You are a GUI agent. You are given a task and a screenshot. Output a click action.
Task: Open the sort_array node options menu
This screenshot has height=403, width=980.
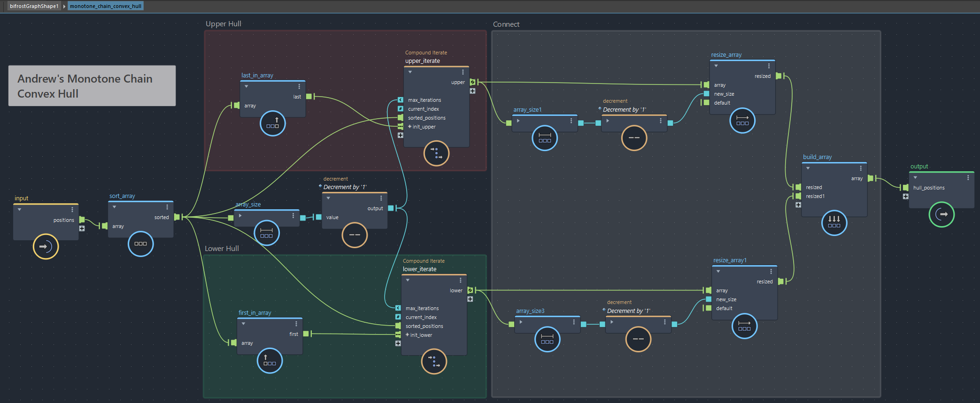pyautogui.click(x=167, y=207)
